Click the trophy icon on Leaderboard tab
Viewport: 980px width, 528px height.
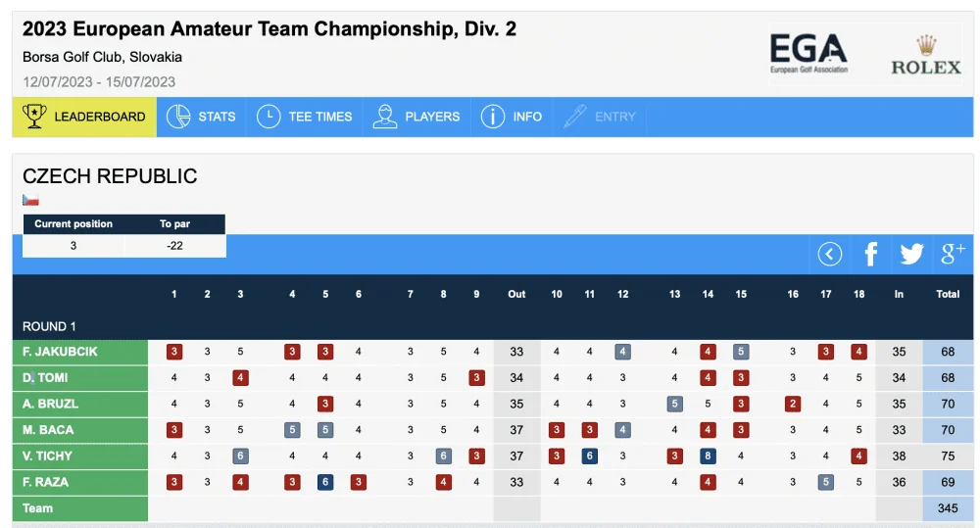tap(34, 117)
